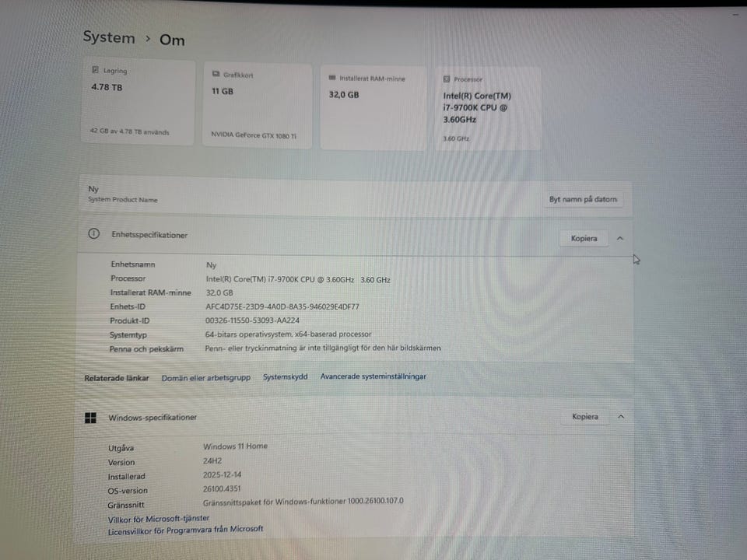Click the Relaterade länkar label
Image resolution: width=747 pixels, height=560 pixels.
[x=116, y=378]
